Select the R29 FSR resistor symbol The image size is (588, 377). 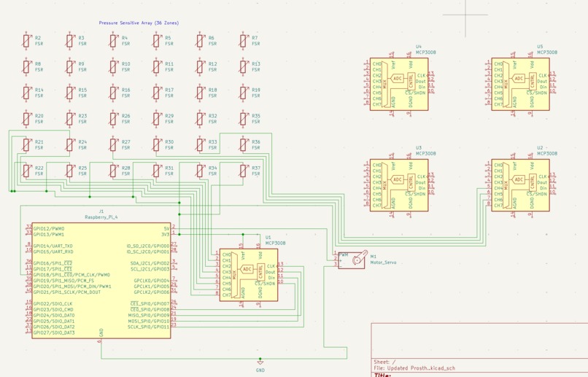pyautogui.click(x=156, y=119)
